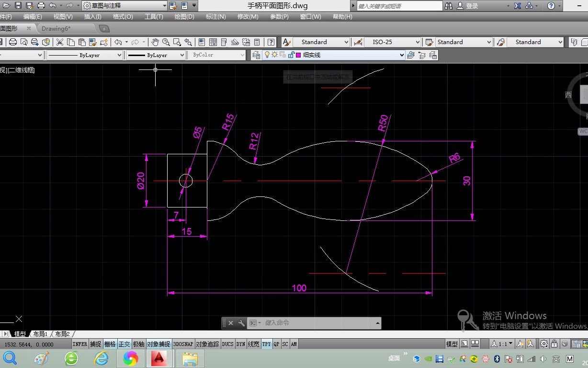Select the Pan hand tool
588x368 pixels.
point(155,42)
